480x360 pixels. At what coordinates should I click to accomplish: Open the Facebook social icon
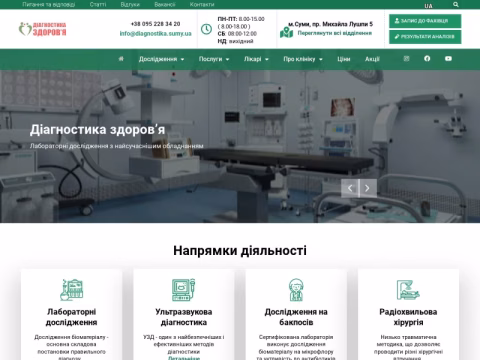pyautogui.click(x=427, y=59)
